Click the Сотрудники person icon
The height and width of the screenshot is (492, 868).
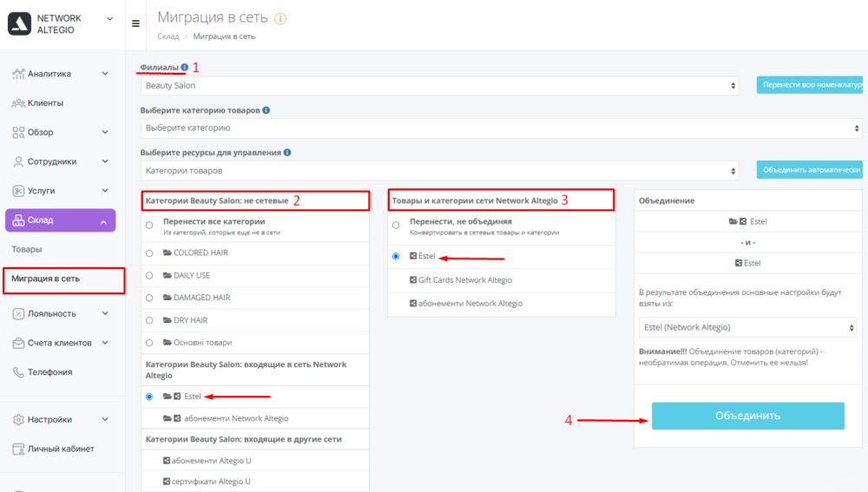pos(18,161)
